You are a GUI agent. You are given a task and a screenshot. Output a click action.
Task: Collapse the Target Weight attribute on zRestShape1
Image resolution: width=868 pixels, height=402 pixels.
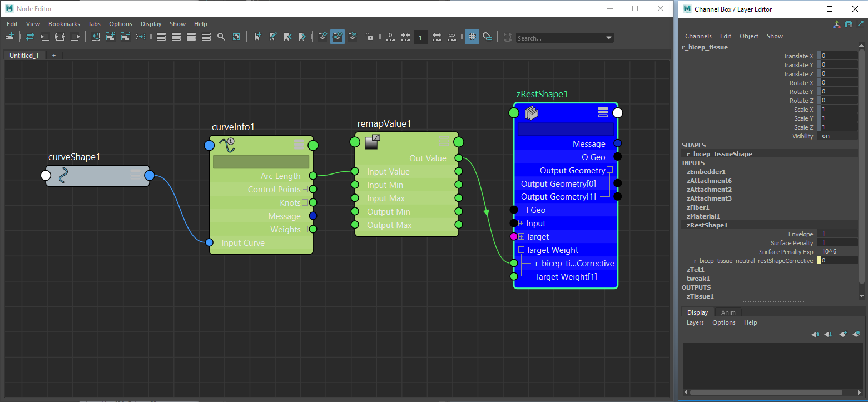521,250
